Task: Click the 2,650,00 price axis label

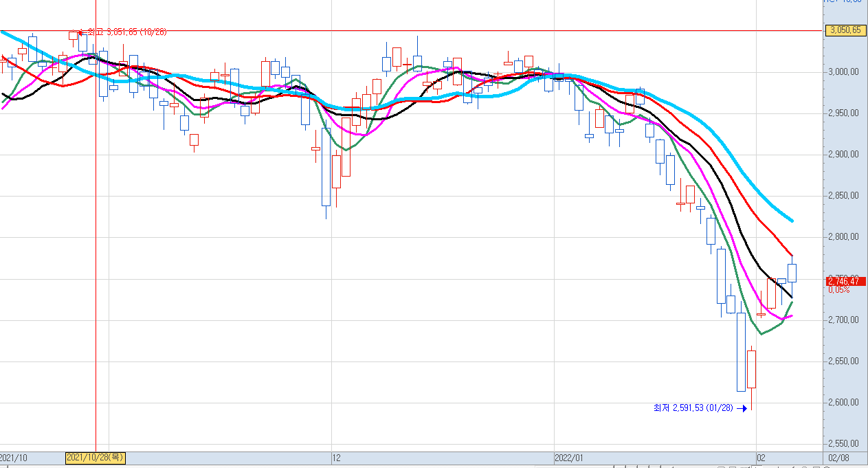Action: (844, 361)
